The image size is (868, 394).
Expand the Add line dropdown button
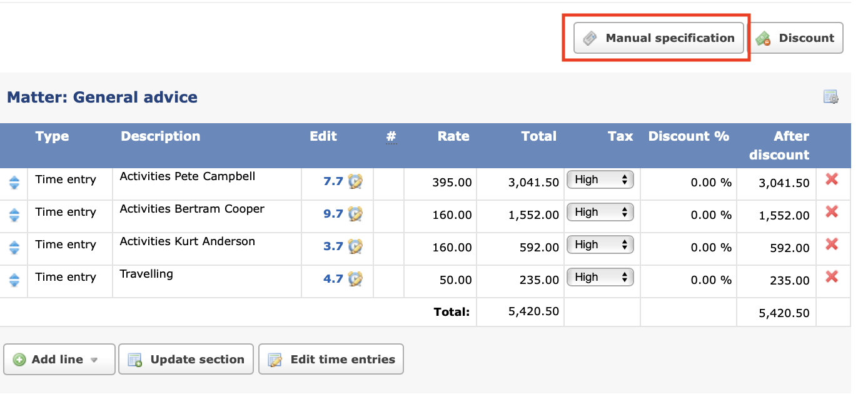click(59, 360)
